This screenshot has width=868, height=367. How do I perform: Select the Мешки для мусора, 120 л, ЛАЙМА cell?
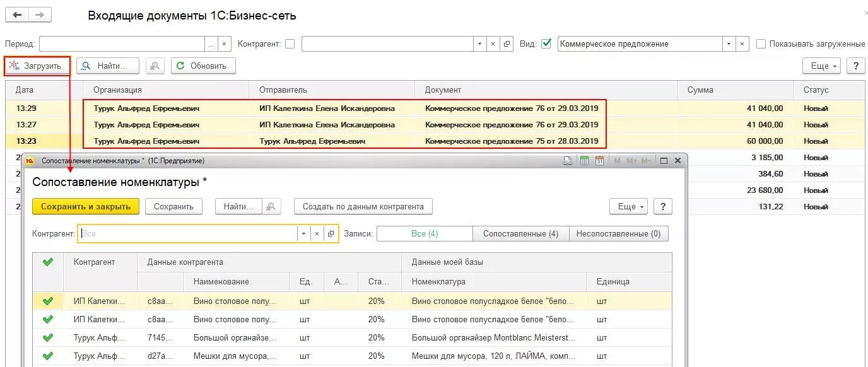pos(494,356)
